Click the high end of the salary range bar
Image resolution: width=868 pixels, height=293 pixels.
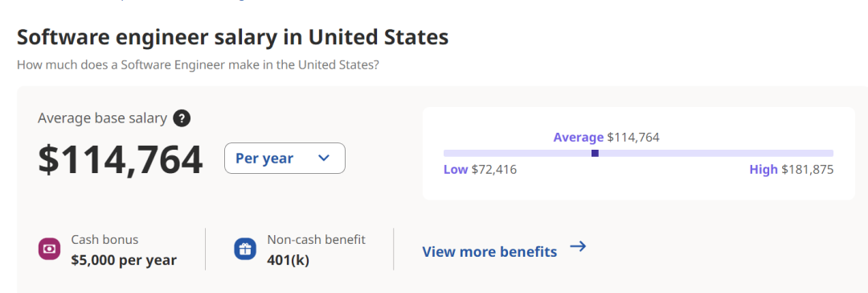tap(829, 153)
